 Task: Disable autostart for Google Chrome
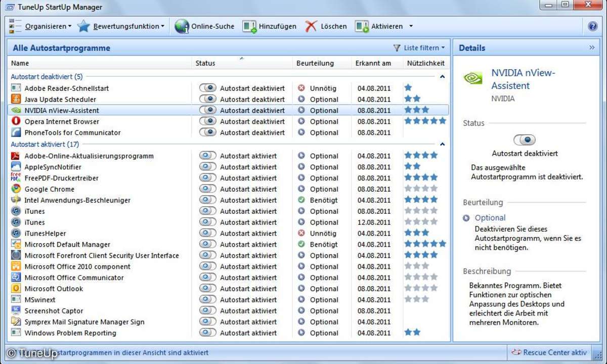pyautogui.click(x=208, y=189)
